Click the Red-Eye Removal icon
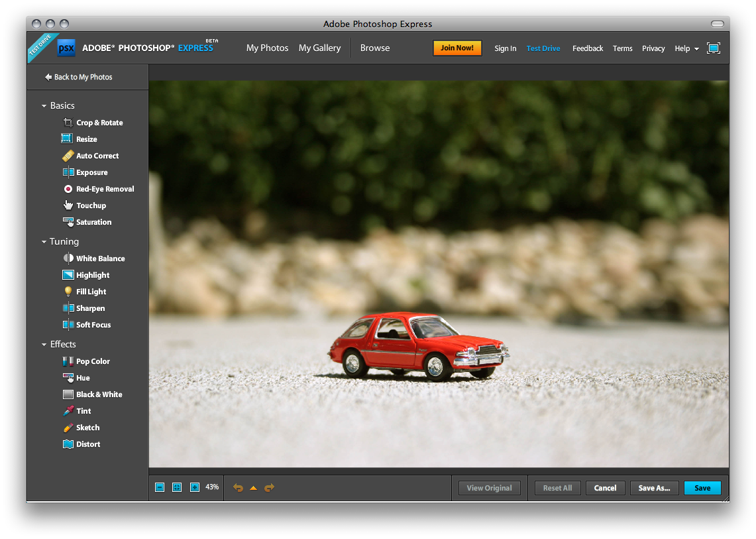756x539 pixels. pos(68,189)
